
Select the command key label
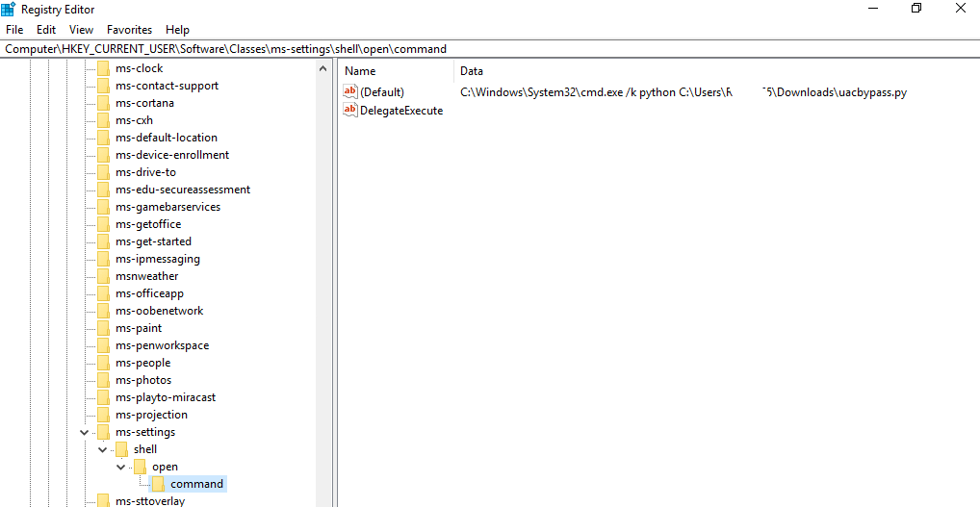(197, 484)
